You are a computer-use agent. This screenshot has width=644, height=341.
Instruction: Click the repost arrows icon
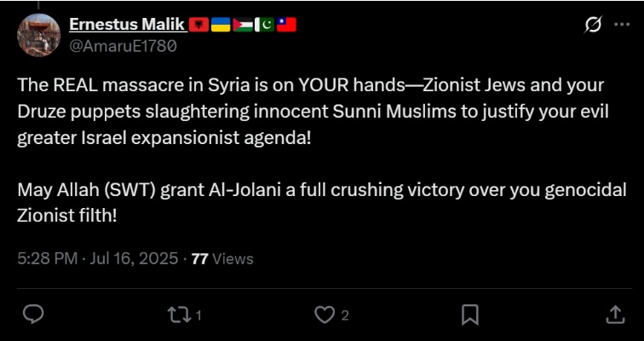pos(178,315)
